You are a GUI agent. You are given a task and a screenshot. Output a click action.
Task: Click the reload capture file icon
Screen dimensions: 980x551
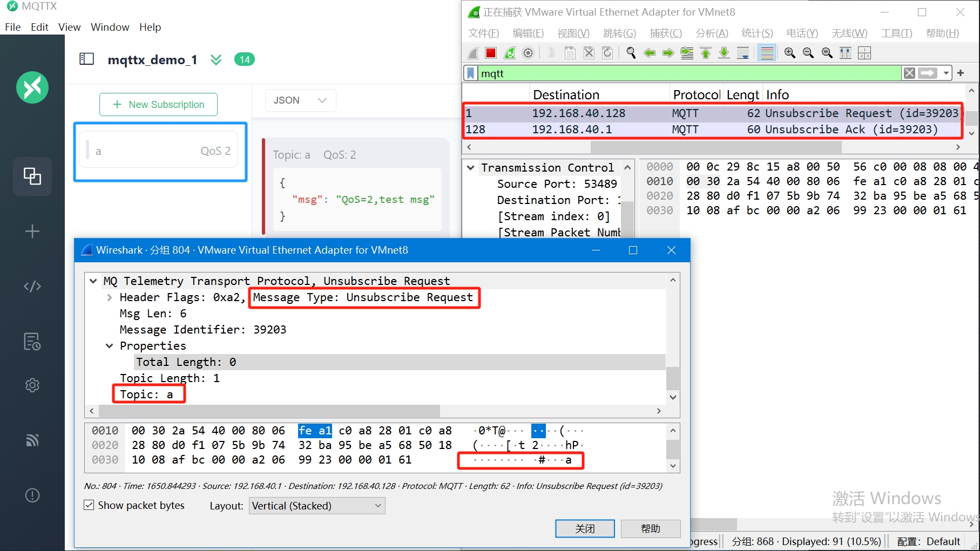pyautogui.click(x=607, y=53)
